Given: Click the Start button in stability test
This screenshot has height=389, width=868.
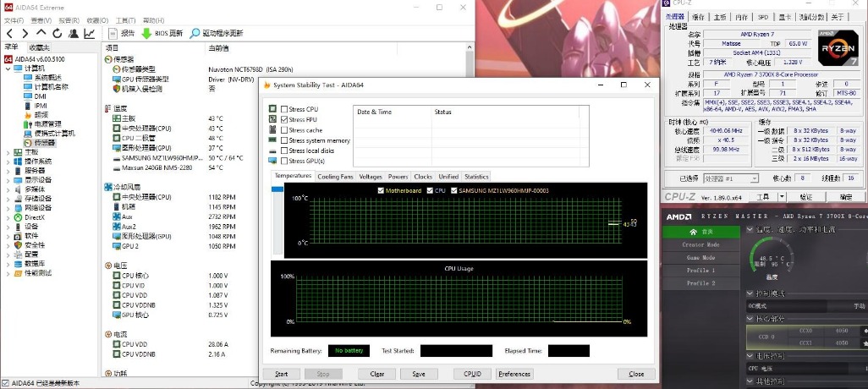Looking at the screenshot, I should coord(281,374).
